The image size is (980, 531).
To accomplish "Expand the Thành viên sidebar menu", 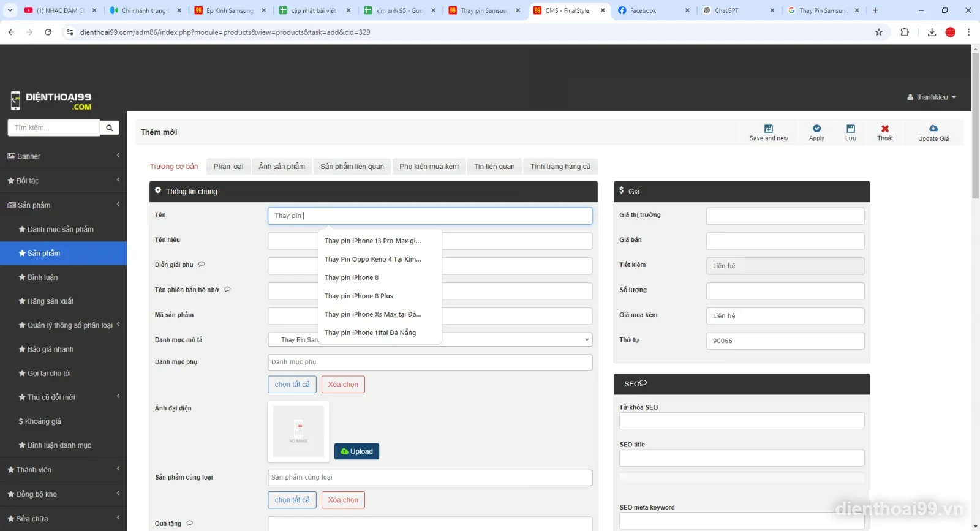I will tap(63, 470).
